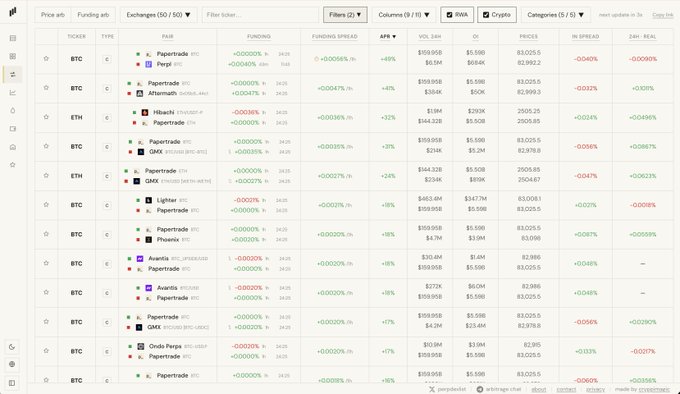
Task: Click the +0.133% in-spread value
Action: coord(585,351)
